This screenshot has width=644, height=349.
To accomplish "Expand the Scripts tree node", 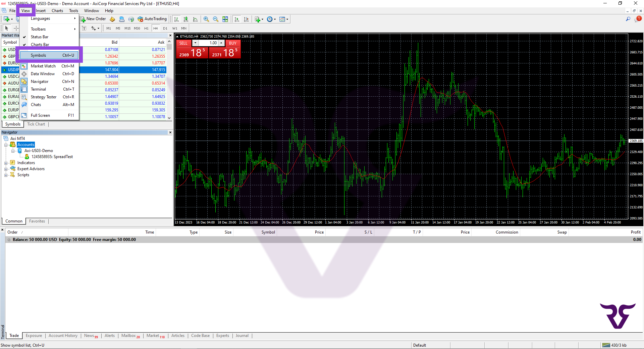I will point(6,175).
